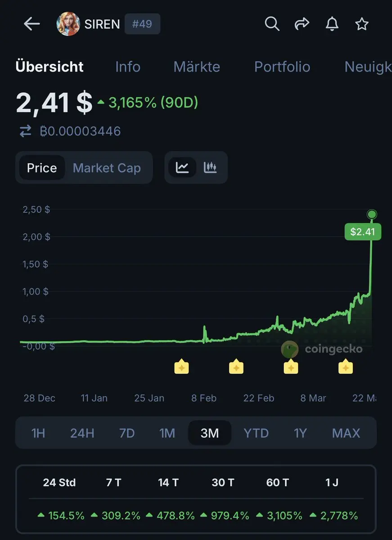Set a price alert via bell icon
The width and height of the screenshot is (392, 540).
pos(332,24)
